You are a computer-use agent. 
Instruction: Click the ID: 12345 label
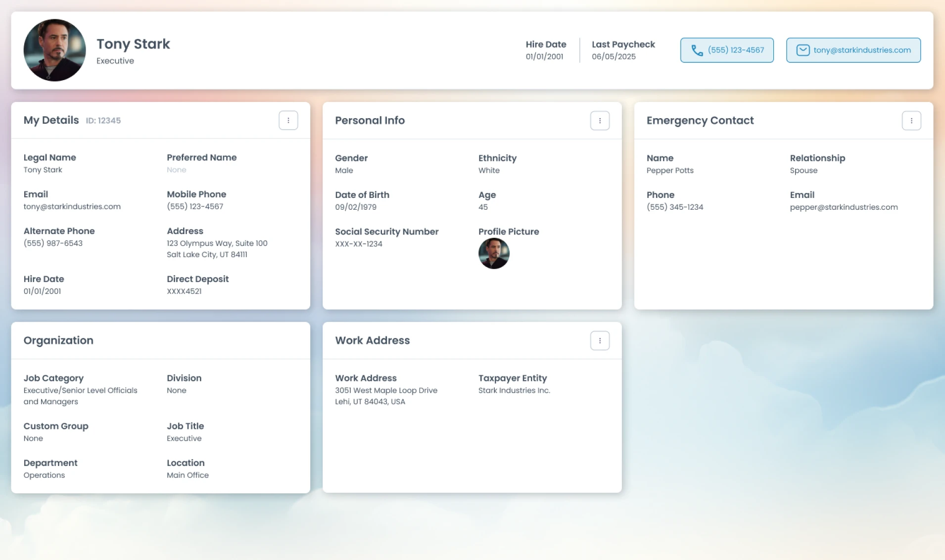tap(103, 121)
